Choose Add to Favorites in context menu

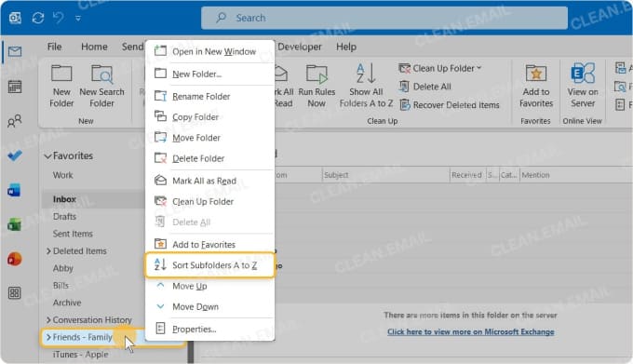point(210,244)
